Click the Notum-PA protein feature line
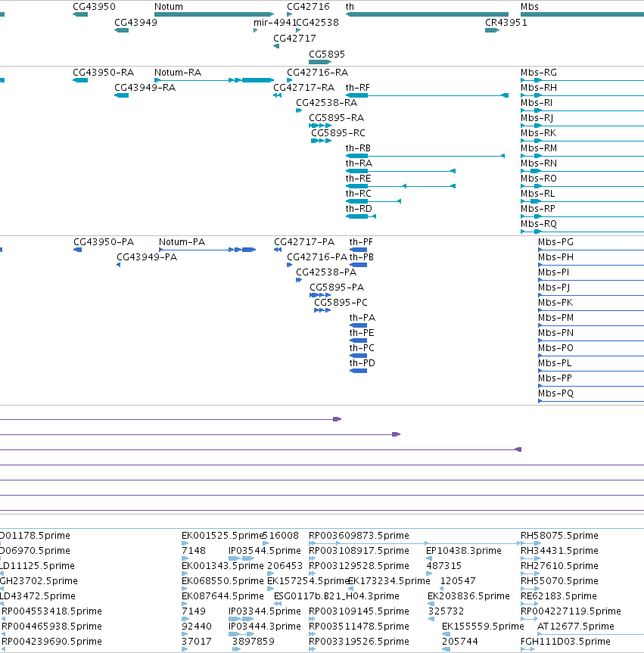644x653 pixels. (x=207, y=250)
